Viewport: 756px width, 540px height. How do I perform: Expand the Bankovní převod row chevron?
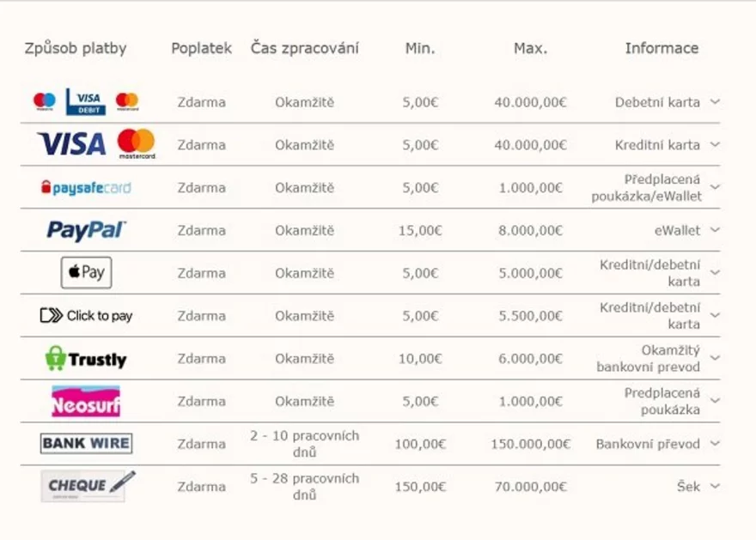715,444
